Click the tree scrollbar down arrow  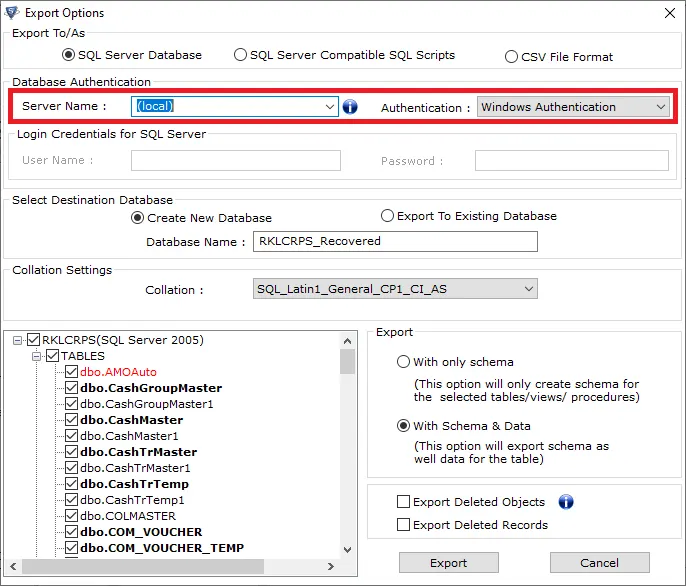pyautogui.click(x=347, y=550)
